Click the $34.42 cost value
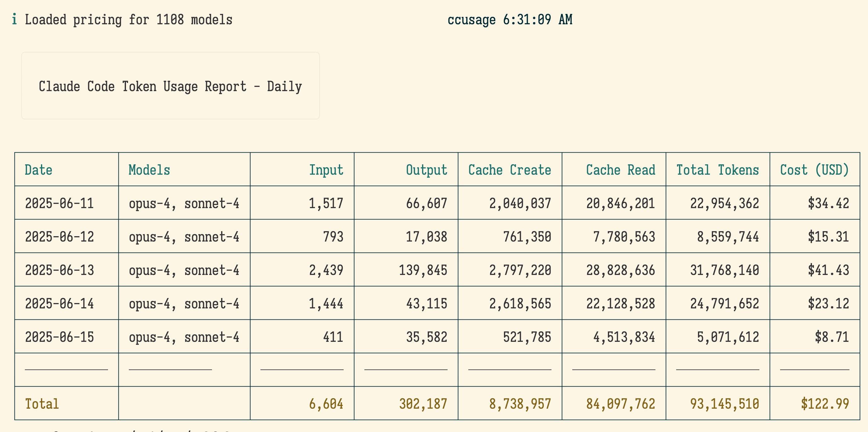Screen dimensions: 868x432 pyautogui.click(x=828, y=203)
